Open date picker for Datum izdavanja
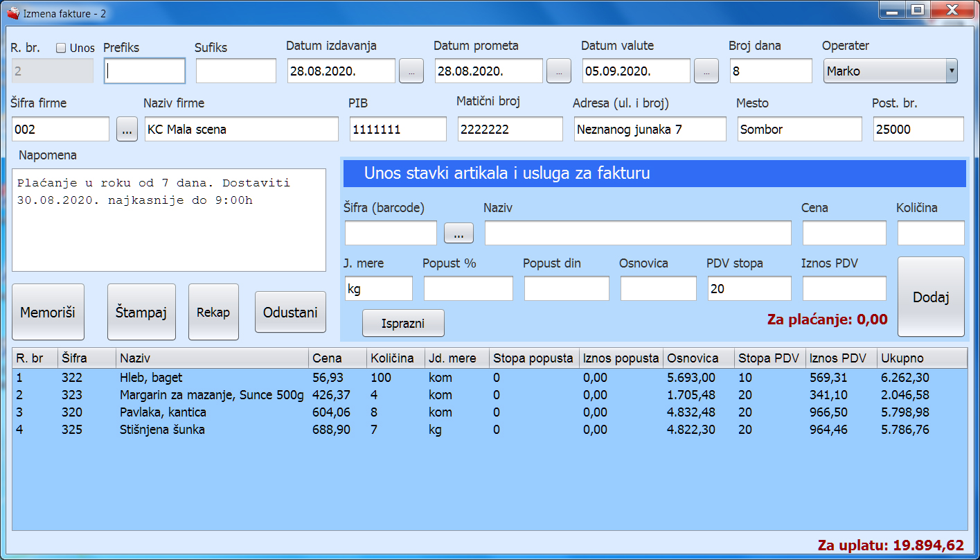The image size is (980, 560). [411, 71]
